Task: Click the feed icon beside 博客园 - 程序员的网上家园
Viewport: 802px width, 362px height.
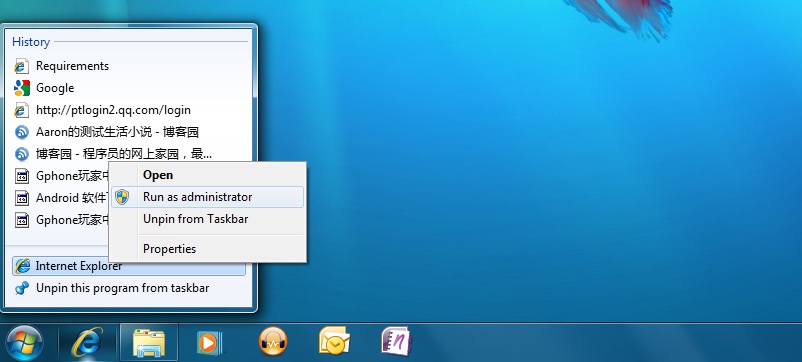Action: (21, 154)
